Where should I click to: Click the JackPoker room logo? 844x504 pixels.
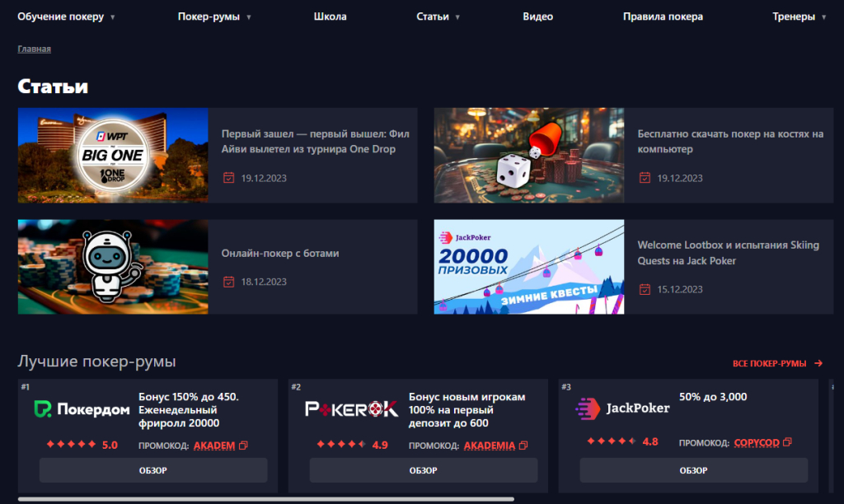click(x=622, y=408)
